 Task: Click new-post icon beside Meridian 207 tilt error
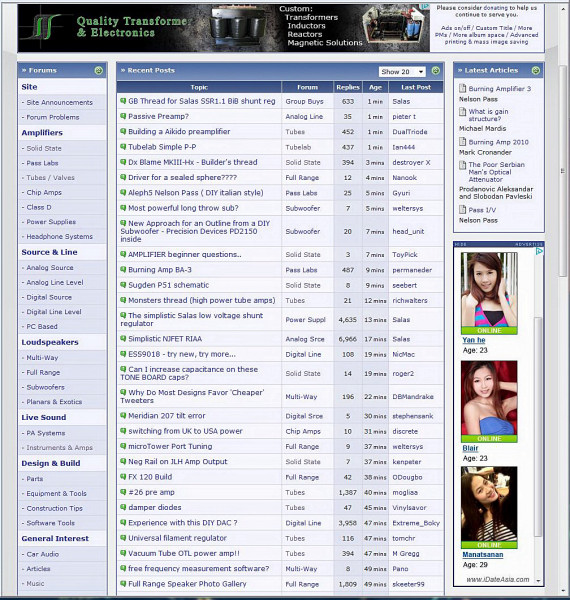[x=123, y=416]
